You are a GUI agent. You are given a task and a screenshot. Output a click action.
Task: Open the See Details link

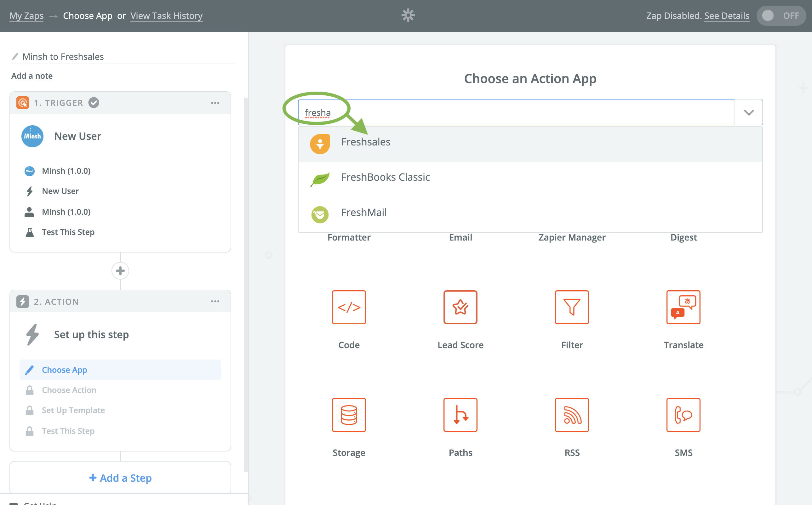coord(727,16)
